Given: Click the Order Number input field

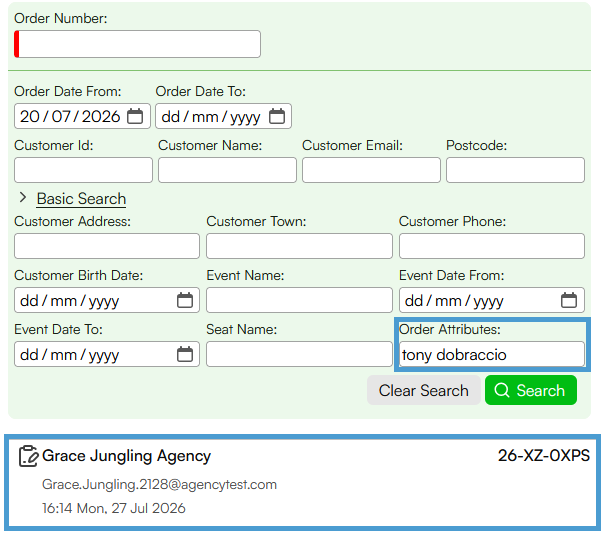Looking at the screenshot, I should click(138, 44).
